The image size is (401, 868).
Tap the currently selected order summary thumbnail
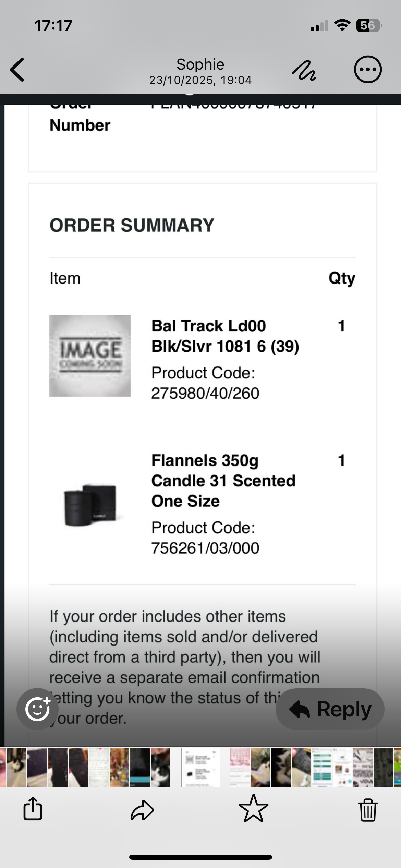[x=200, y=767]
